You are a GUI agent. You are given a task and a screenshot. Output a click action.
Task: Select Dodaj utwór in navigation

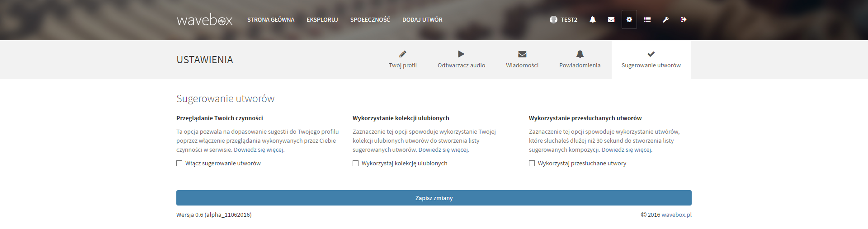[x=422, y=20]
